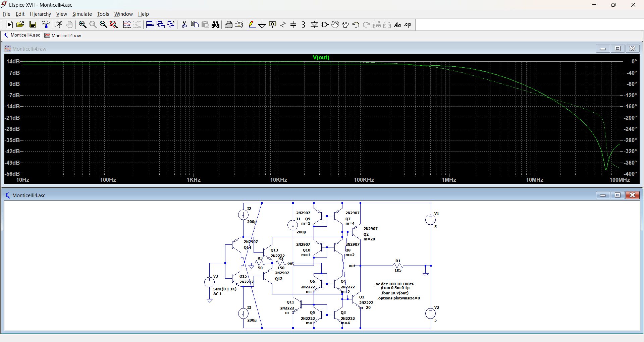Switch to the Monticelli4.raw tab
Image resolution: width=644 pixels, height=342 pixels.
(x=63, y=36)
